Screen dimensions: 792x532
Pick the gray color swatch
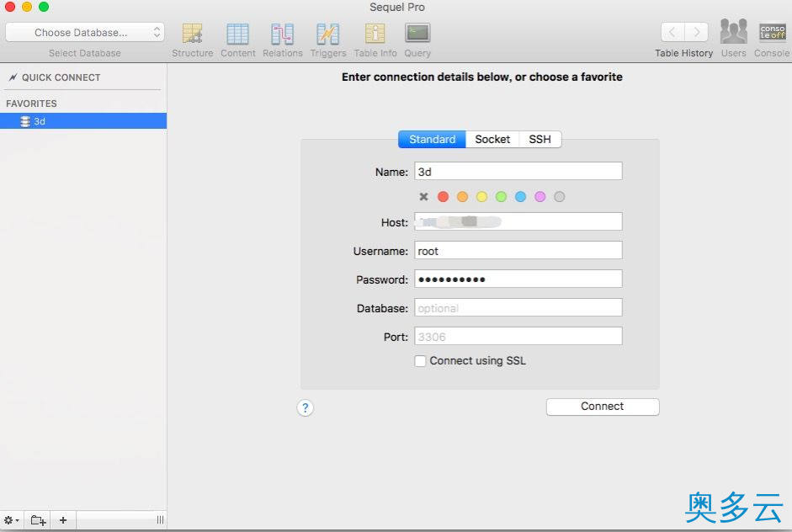click(x=559, y=196)
